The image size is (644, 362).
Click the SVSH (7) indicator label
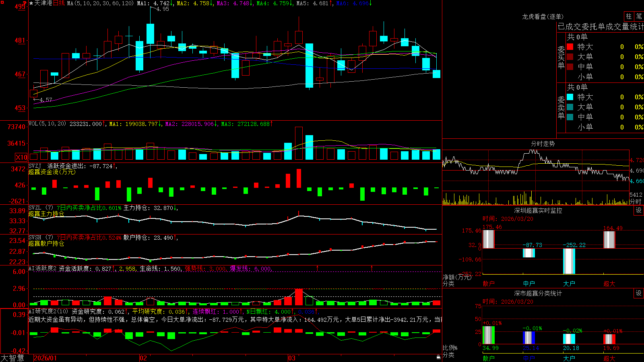coord(41,238)
